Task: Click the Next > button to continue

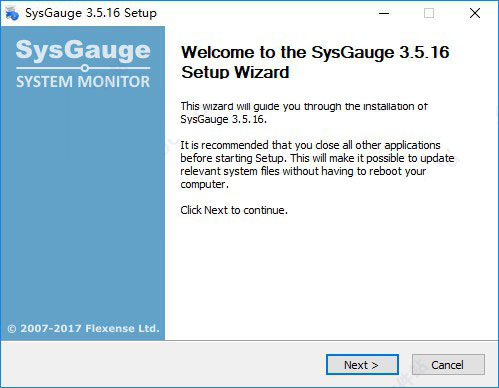Action: pyautogui.click(x=362, y=365)
